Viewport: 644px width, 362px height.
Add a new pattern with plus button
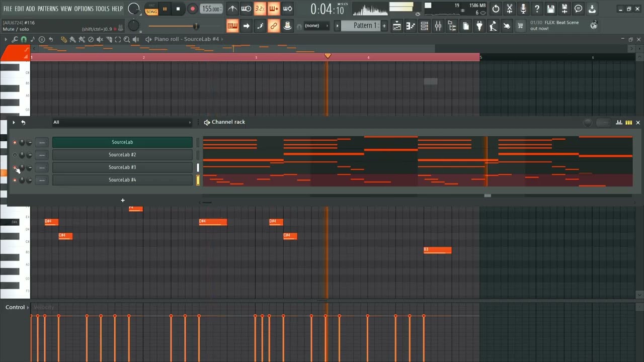(384, 26)
